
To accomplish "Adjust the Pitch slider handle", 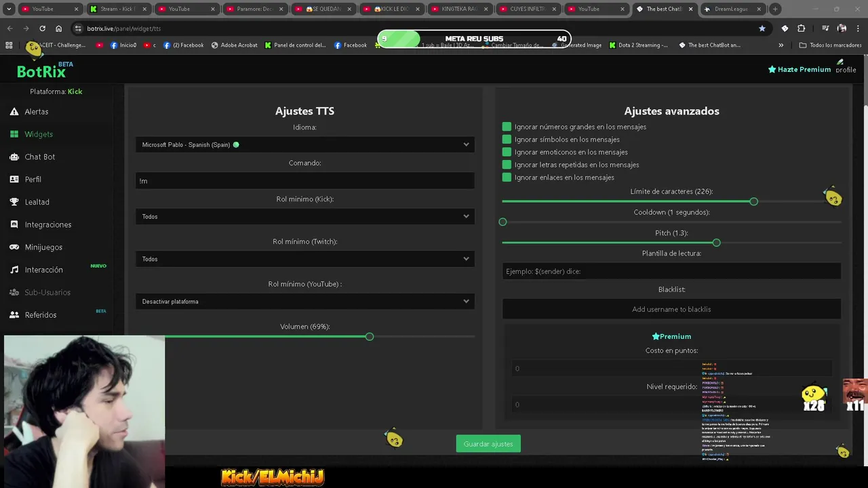I will pyautogui.click(x=716, y=243).
